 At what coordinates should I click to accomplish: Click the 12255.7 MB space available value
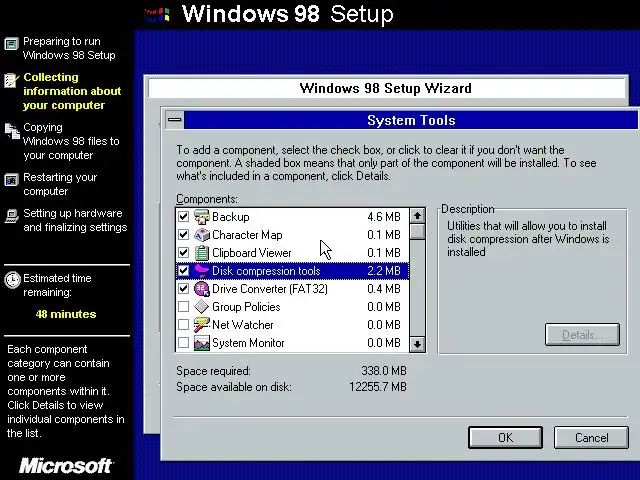pos(378,387)
